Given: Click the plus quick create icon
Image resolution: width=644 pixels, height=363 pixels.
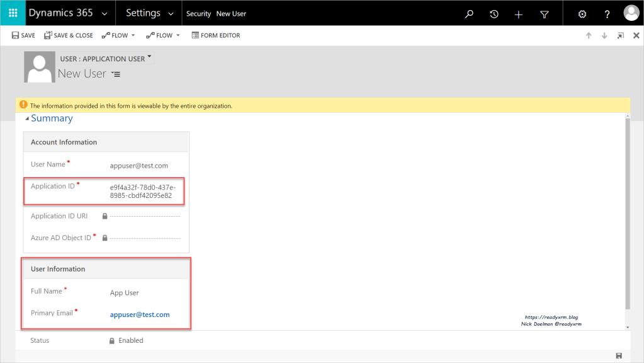Looking at the screenshot, I should [x=519, y=14].
